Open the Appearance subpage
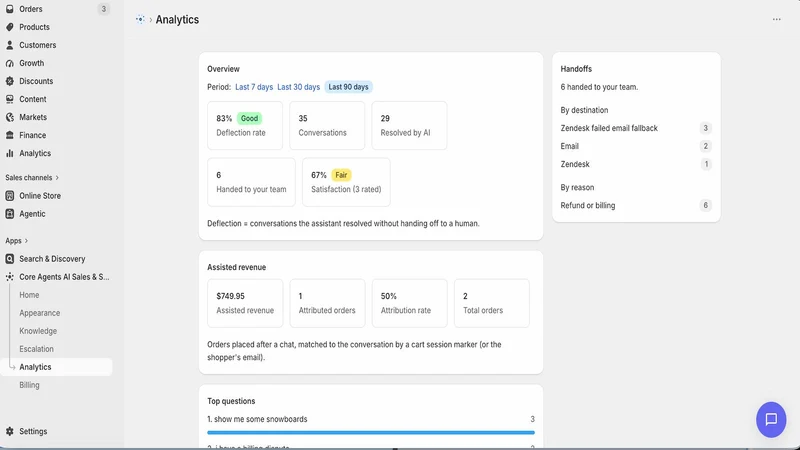 (40, 313)
